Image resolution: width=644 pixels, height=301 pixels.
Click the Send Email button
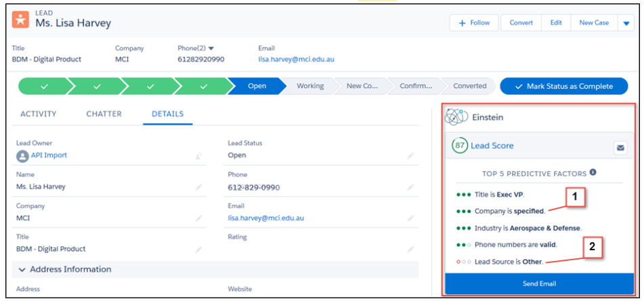pos(538,283)
